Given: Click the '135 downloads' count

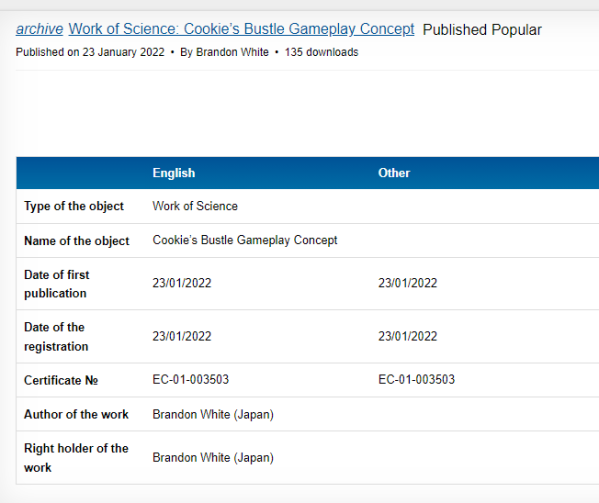Looking at the screenshot, I should (x=322, y=52).
